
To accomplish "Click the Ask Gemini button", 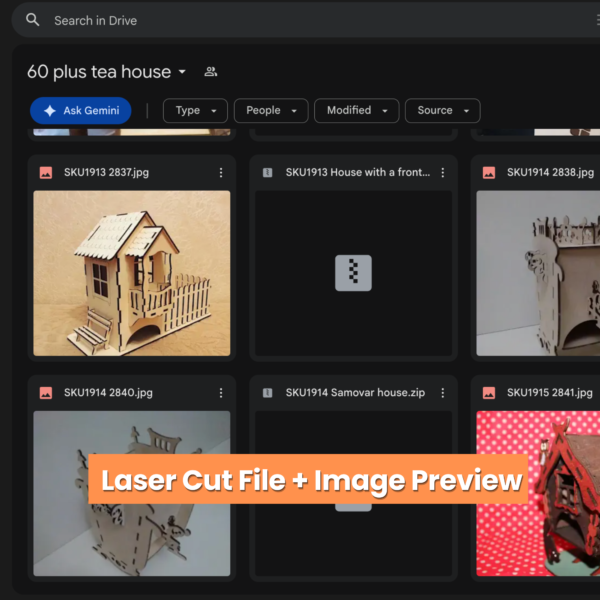I will click(81, 111).
